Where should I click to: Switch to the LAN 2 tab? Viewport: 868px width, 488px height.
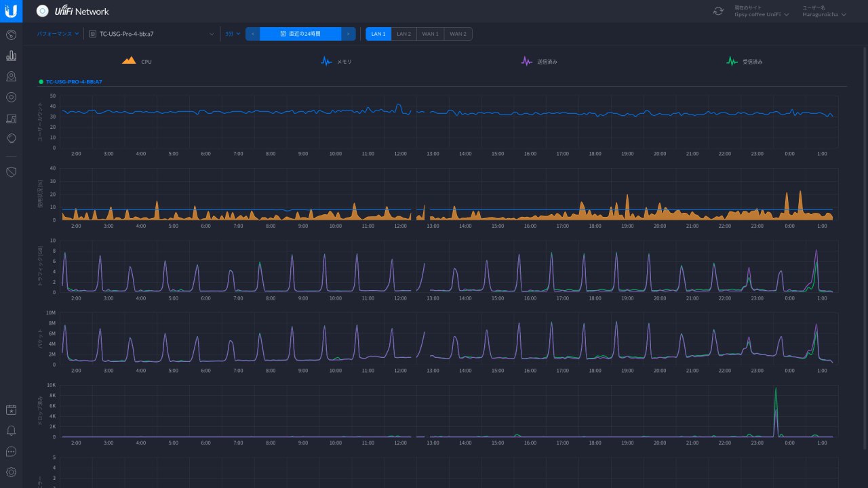click(x=404, y=34)
